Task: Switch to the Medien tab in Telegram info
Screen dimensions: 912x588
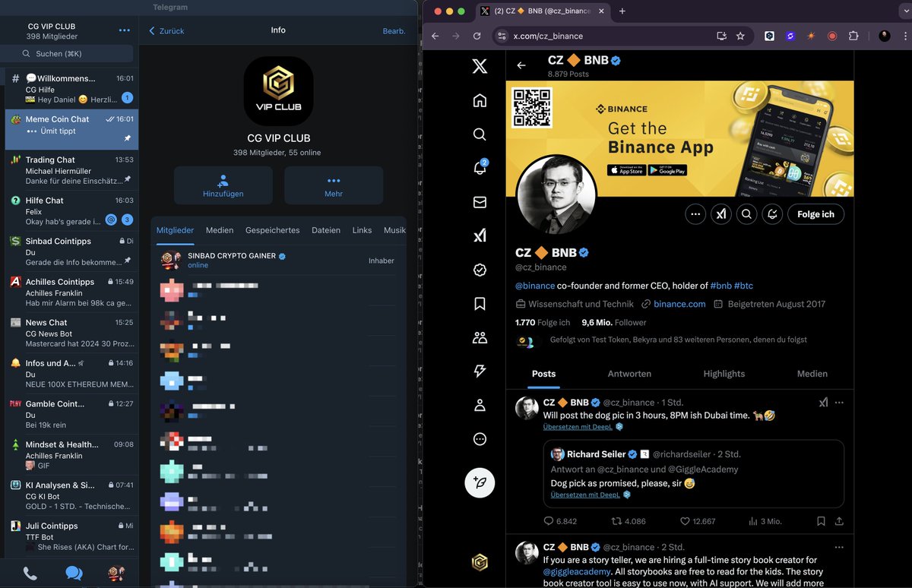Action: (220, 229)
